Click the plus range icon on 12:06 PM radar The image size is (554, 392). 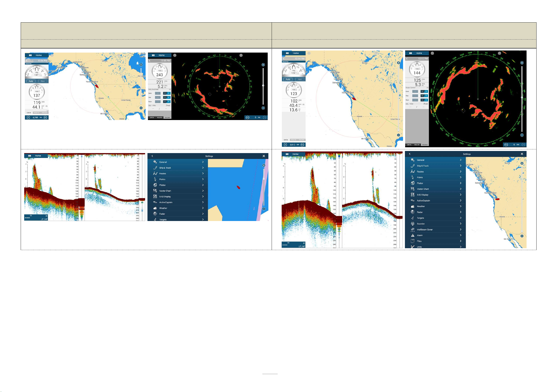coord(263,65)
